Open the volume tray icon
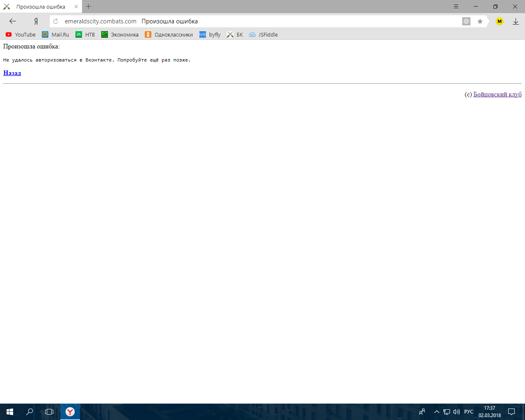 click(x=457, y=412)
